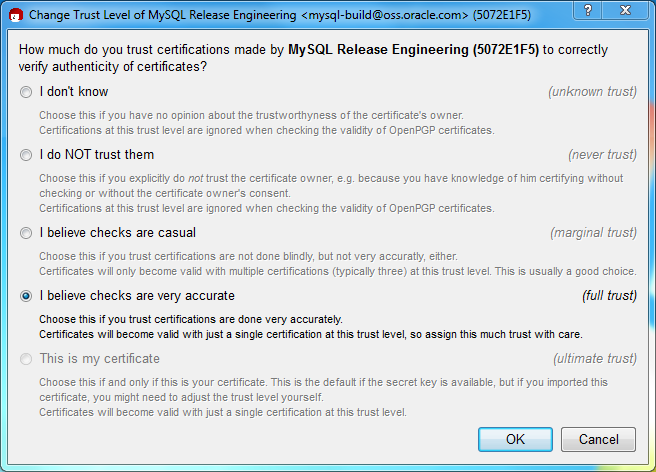Click the "(never trust)" label
The width and height of the screenshot is (656, 472).
pyautogui.click(x=601, y=155)
